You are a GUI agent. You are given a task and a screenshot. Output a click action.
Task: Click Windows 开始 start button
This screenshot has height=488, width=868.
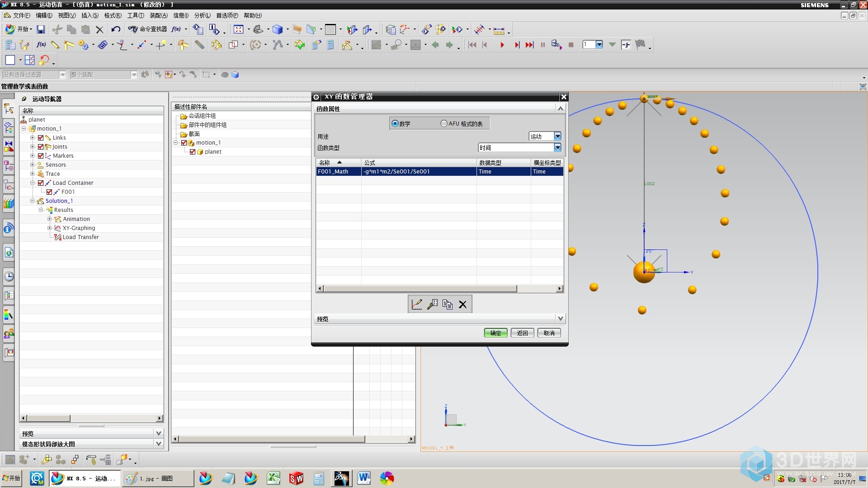click(x=12, y=478)
